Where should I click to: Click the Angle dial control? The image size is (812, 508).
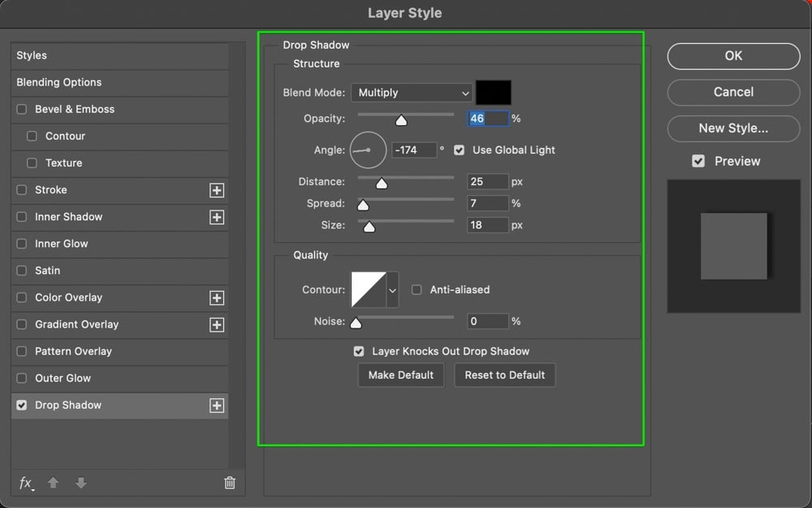[368, 150]
